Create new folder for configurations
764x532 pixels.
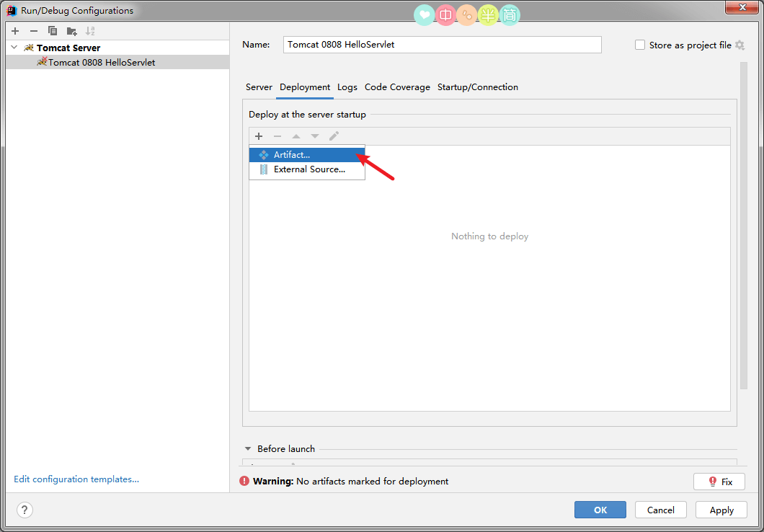(71, 31)
